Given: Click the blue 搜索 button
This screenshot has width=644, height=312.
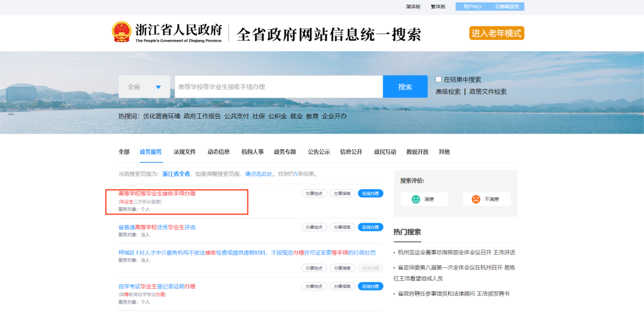Looking at the screenshot, I should click(405, 87).
